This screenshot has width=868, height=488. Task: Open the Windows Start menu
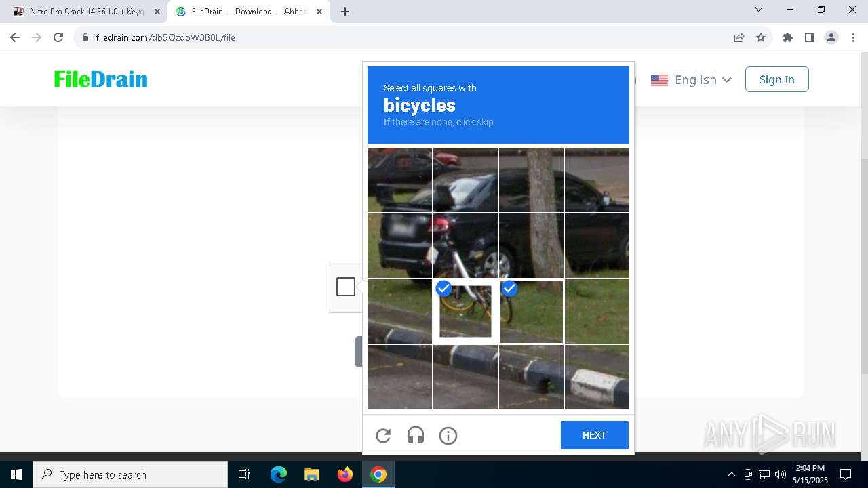pyautogui.click(x=16, y=474)
